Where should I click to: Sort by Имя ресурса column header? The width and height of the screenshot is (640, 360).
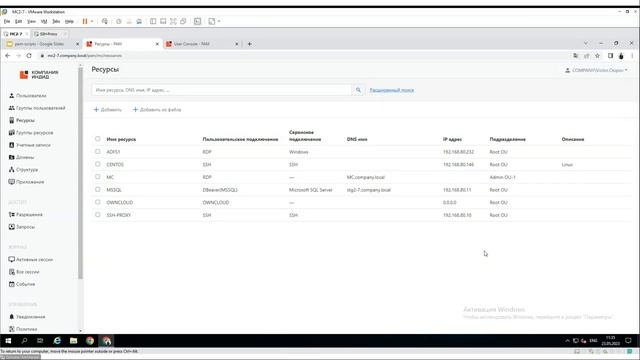click(x=121, y=139)
